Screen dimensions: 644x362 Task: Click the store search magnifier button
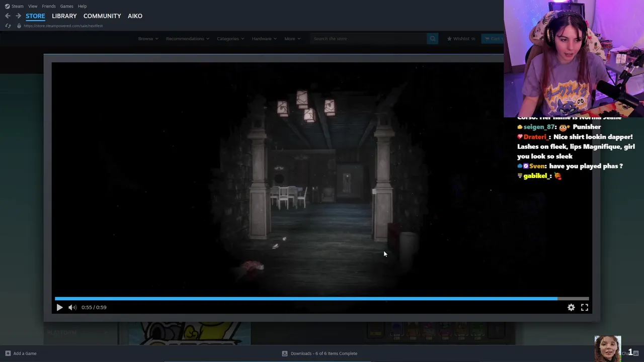click(x=432, y=39)
